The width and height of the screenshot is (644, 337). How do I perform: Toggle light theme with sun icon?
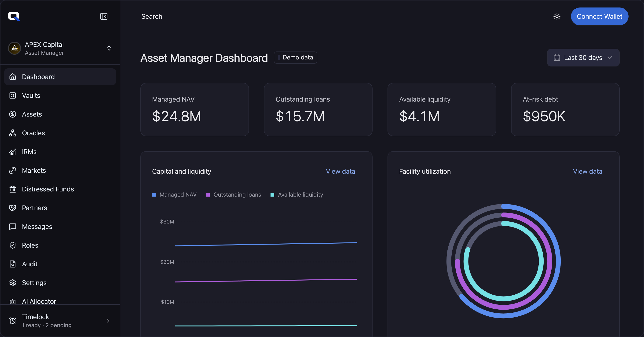(557, 17)
